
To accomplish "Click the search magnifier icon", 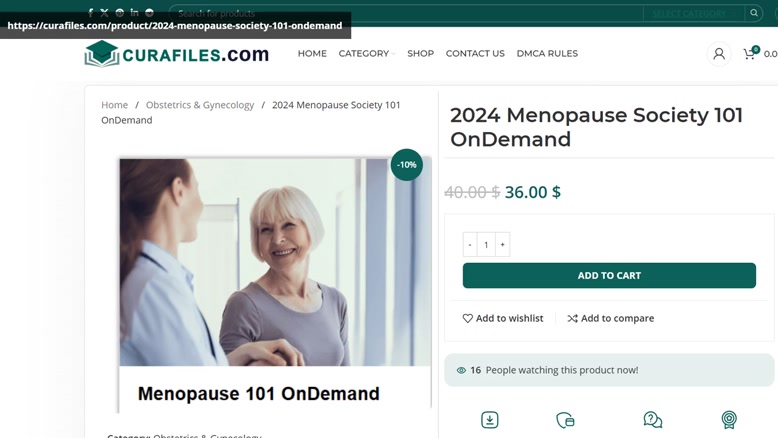I will 754,13.
